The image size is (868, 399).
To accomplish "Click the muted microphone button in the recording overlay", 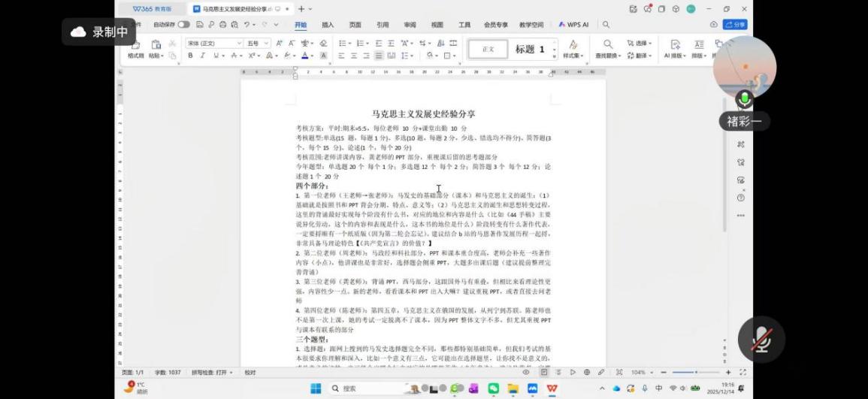I will tap(761, 340).
